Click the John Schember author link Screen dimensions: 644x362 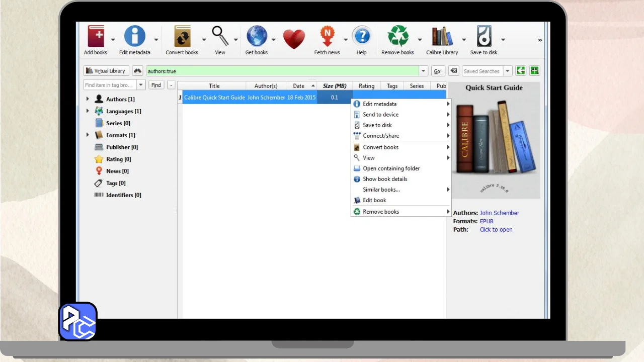tap(499, 213)
